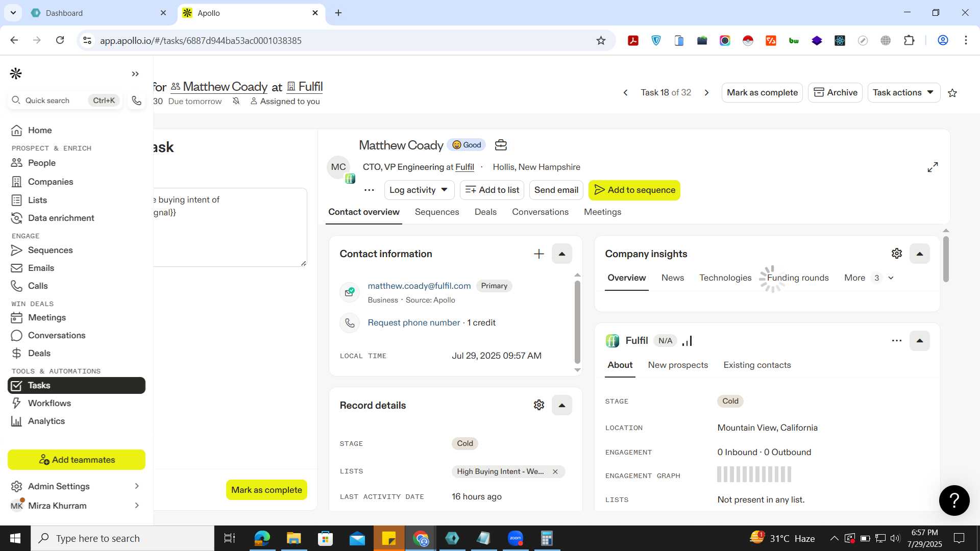Go to next task arrow
Image resolution: width=980 pixels, height=551 pixels.
click(707, 93)
